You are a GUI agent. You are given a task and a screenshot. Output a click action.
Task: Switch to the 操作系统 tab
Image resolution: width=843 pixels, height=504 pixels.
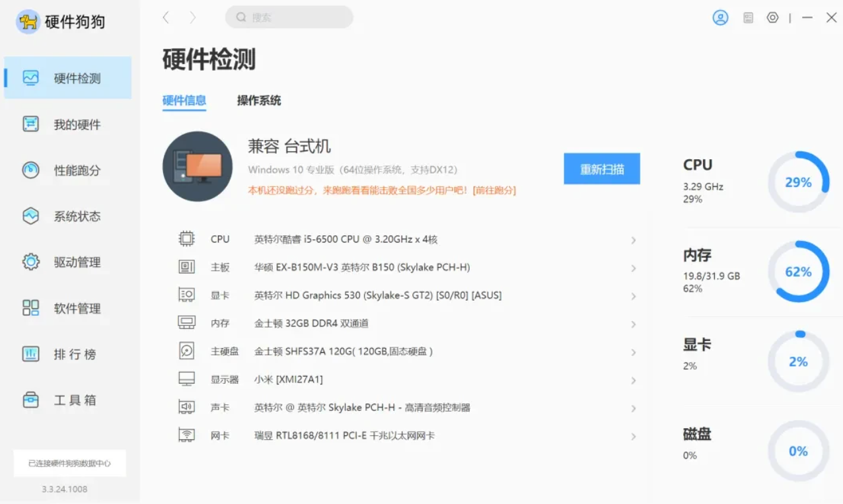click(258, 100)
